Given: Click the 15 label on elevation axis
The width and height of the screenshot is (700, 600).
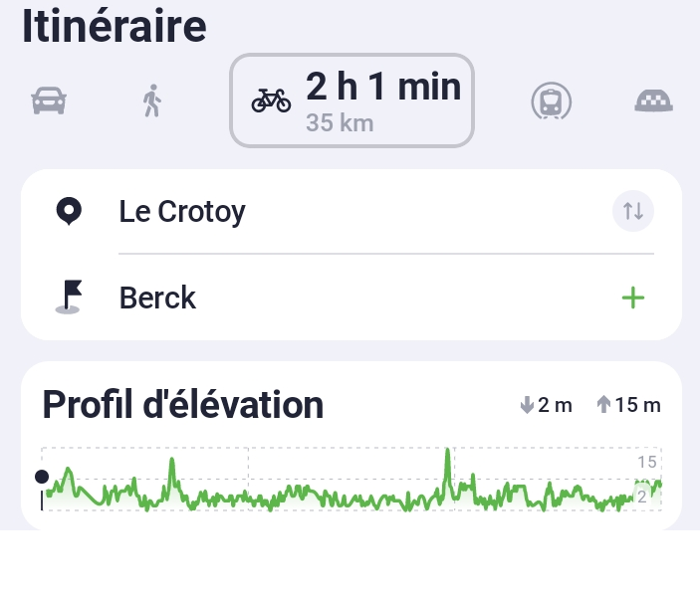Looking at the screenshot, I should pos(647,462).
